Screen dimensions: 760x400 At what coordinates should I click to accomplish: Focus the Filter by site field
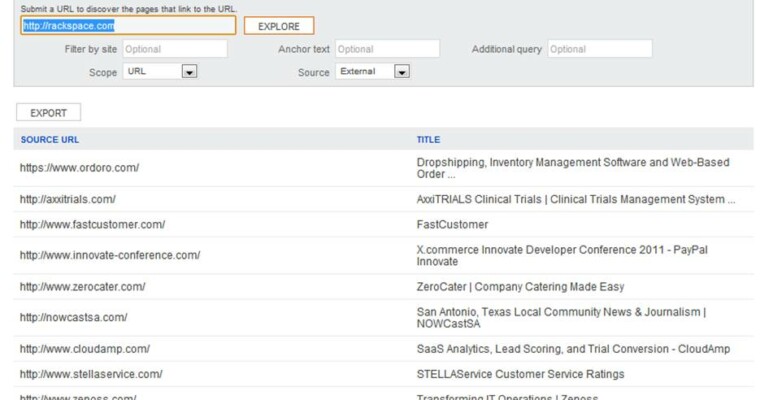(175, 49)
